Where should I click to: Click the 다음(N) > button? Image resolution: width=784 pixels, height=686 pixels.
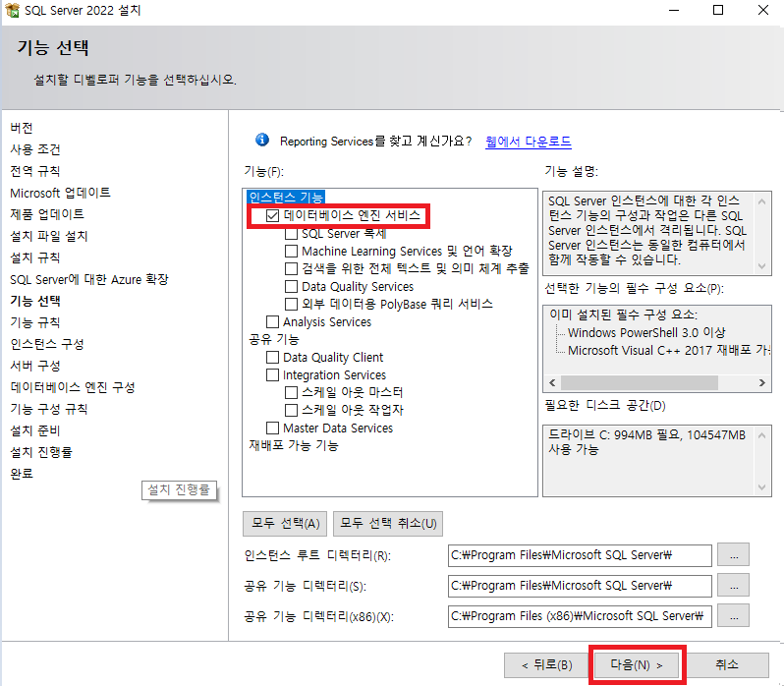coord(636,665)
